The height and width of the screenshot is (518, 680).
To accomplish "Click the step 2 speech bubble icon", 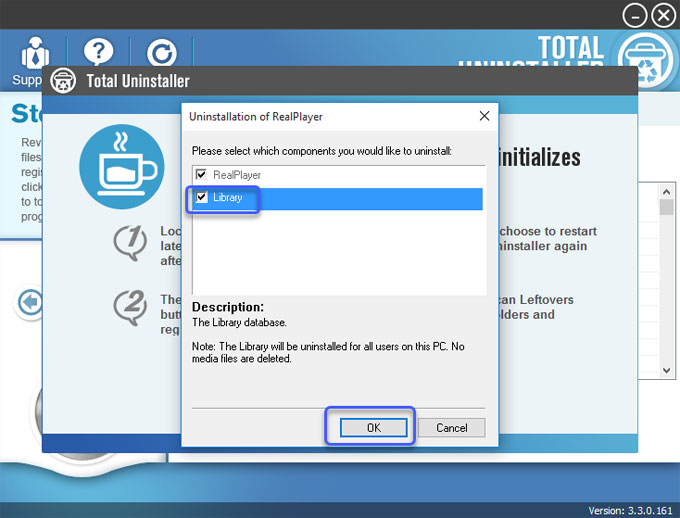I will coord(130,308).
